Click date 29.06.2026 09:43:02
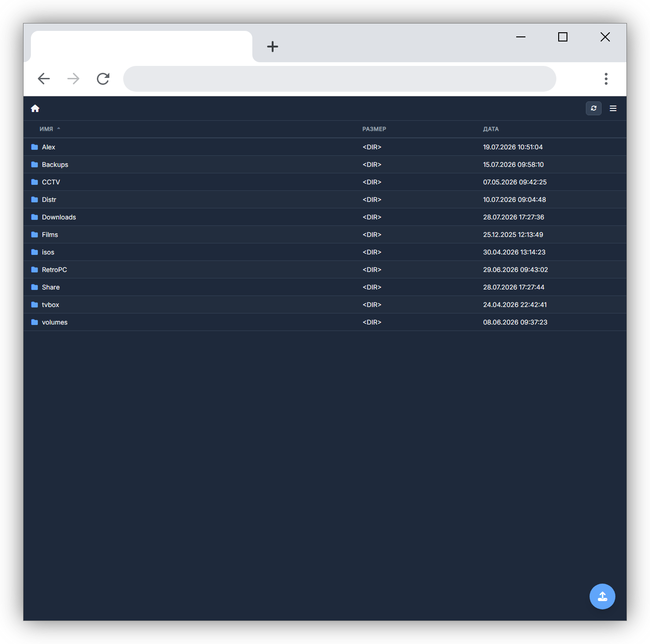 (x=515, y=270)
